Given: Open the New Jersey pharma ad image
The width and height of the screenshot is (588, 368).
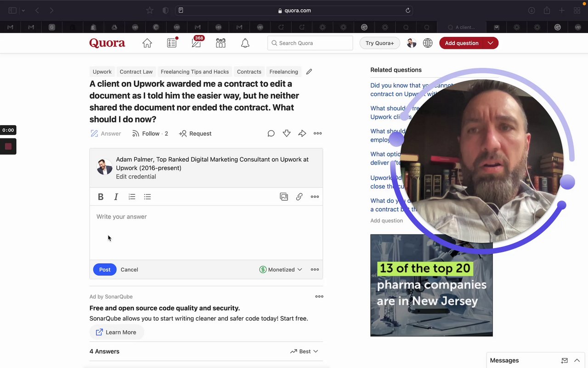Looking at the screenshot, I should (x=431, y=285).
